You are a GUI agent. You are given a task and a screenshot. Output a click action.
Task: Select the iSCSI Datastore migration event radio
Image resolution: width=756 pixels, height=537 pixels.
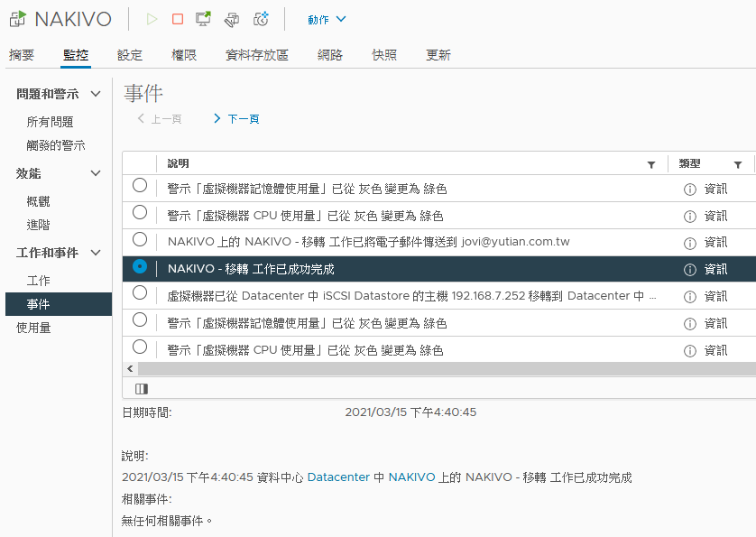[x=140, y=292]
